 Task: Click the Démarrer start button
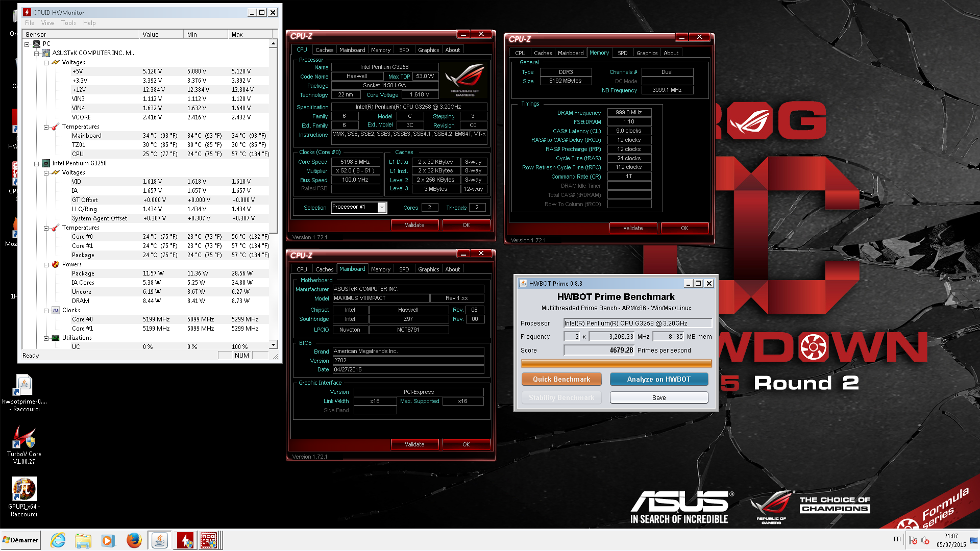coord(20,540)
